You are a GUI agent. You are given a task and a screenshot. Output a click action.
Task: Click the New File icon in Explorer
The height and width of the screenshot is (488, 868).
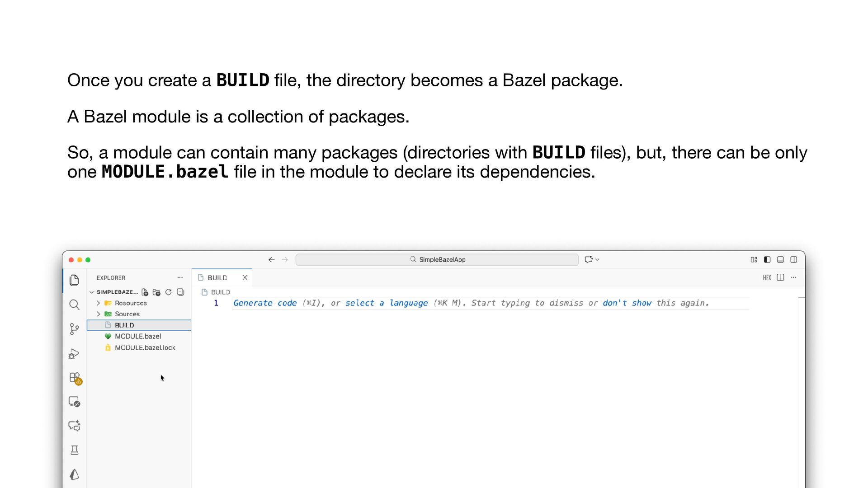[x=145, y=292]
